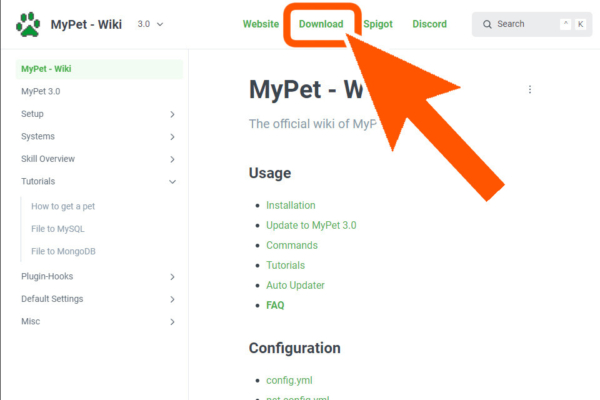The image size is (600, 400).
Task: Click the search magnifier icon
Action: click(485, 24)
